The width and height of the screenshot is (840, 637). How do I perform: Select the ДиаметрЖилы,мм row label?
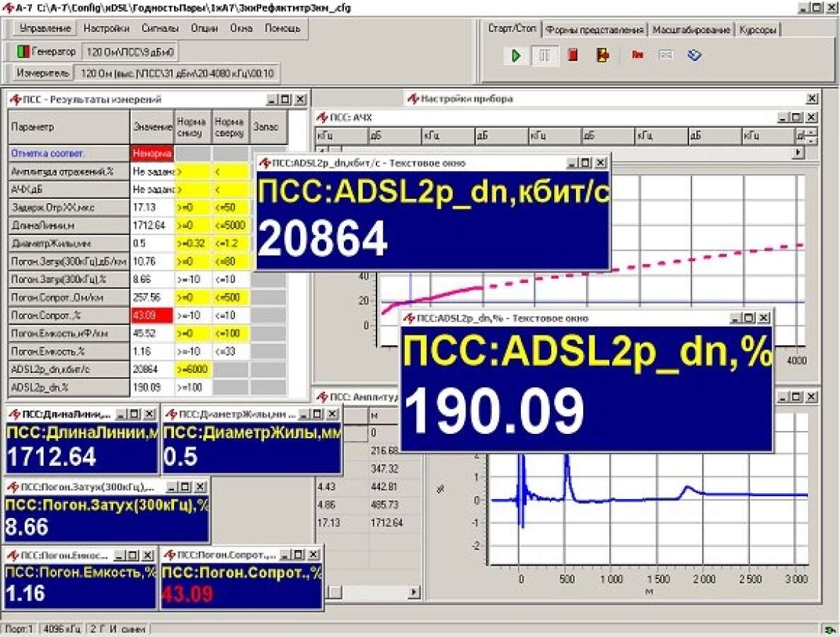(x=69, y=243)
